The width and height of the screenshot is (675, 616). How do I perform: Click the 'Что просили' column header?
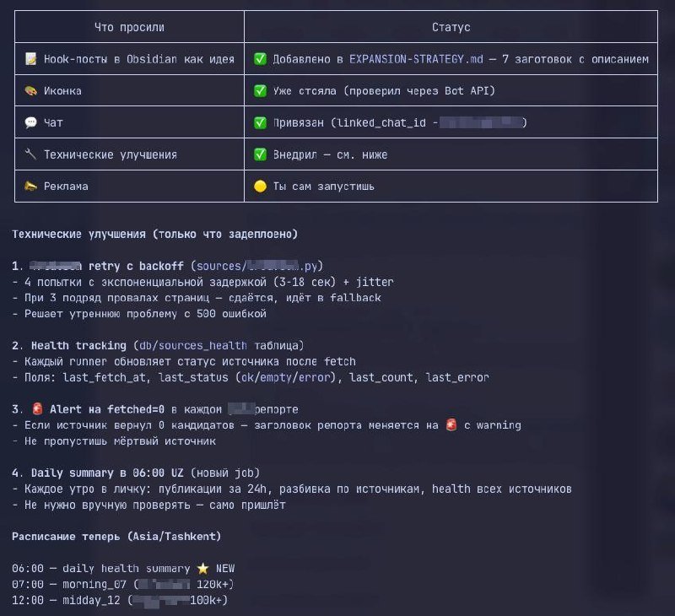tap(129, 27)
